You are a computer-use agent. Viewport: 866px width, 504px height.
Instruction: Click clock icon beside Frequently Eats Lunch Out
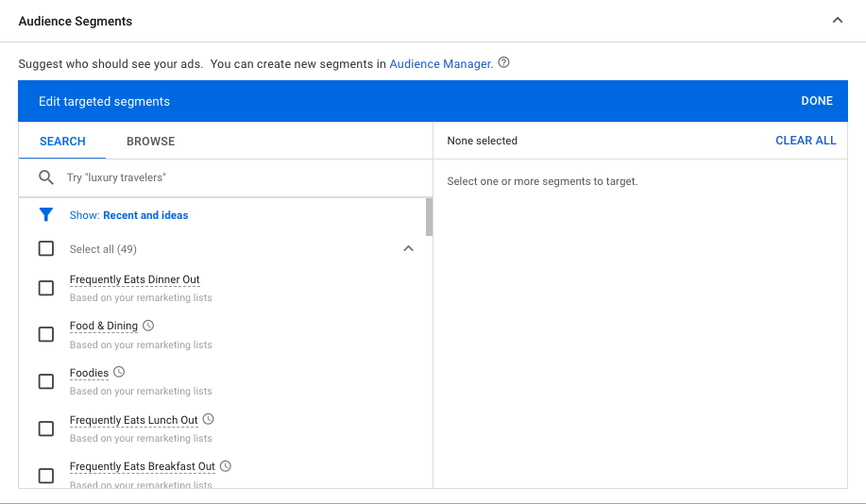pos(208,419)
